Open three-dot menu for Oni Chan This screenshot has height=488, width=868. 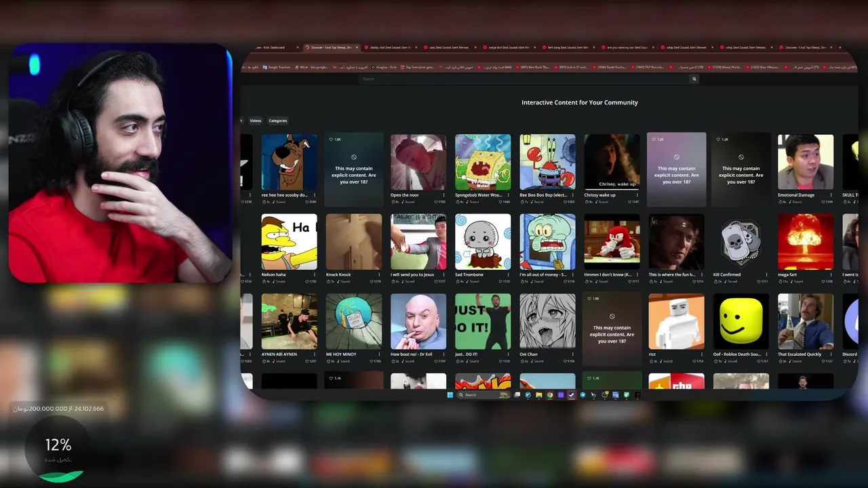click(x=572, y=354)
